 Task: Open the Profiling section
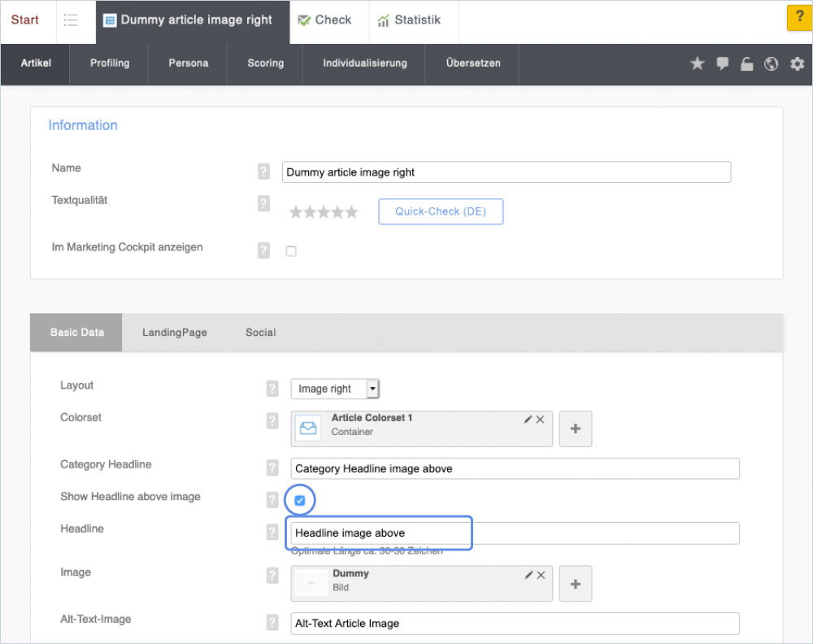(x=110, y=63)
